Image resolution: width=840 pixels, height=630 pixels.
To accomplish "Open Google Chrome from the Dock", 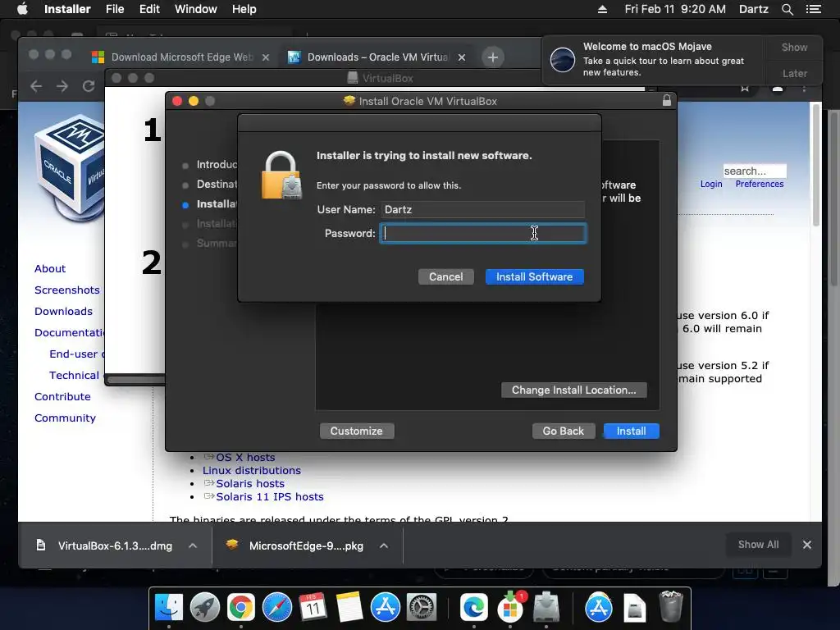I will 241,608.
